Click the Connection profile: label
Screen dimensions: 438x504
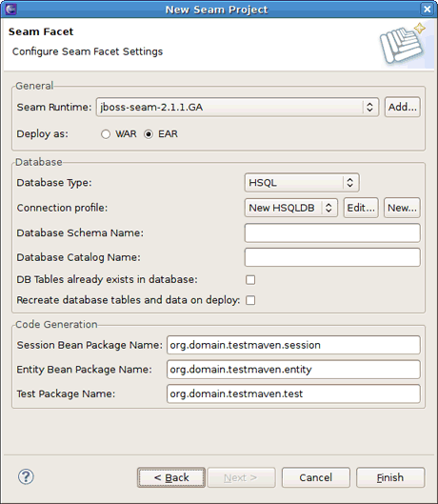click(x=62, y=208)
